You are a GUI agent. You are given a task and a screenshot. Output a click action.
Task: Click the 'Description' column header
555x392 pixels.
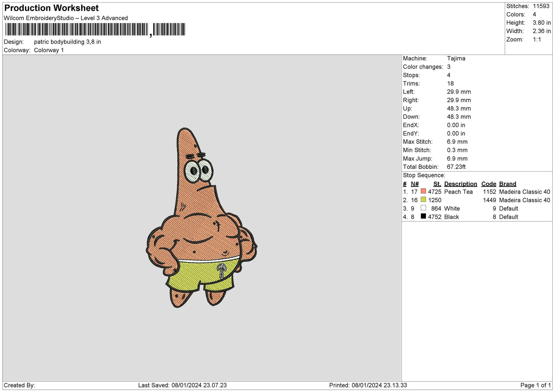pyautogui.click(x=461, y=184)
